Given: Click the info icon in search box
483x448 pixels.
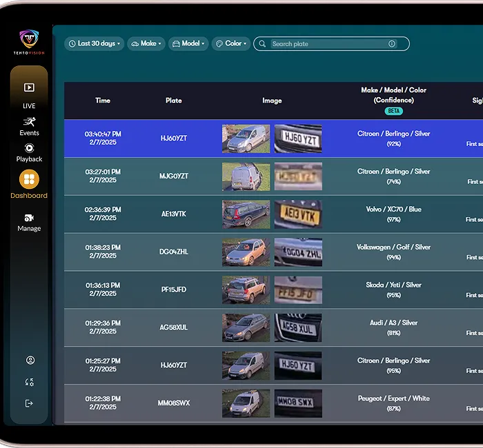Looking at the screenshot, I should tap(392, 43).
